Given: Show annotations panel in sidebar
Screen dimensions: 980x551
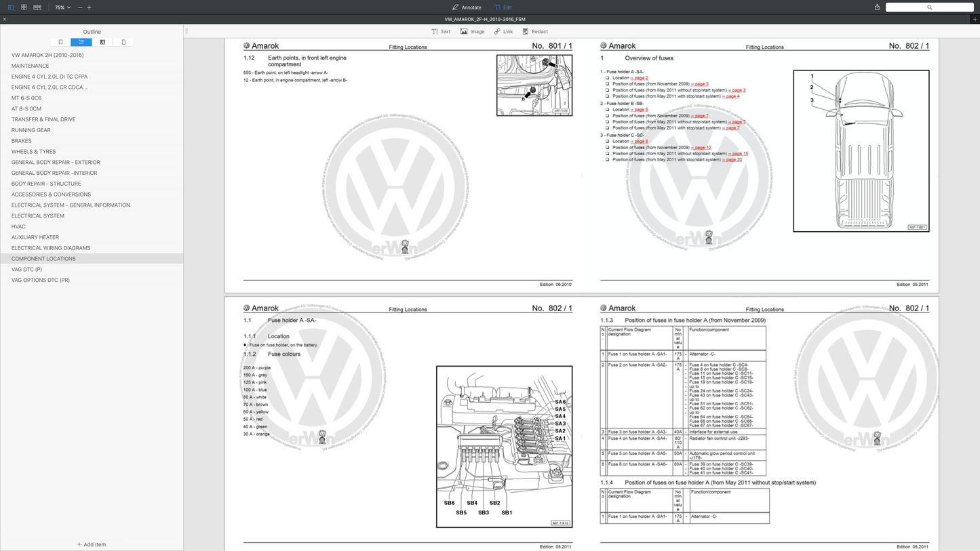Looking at the screenshot, I should 102,42.
